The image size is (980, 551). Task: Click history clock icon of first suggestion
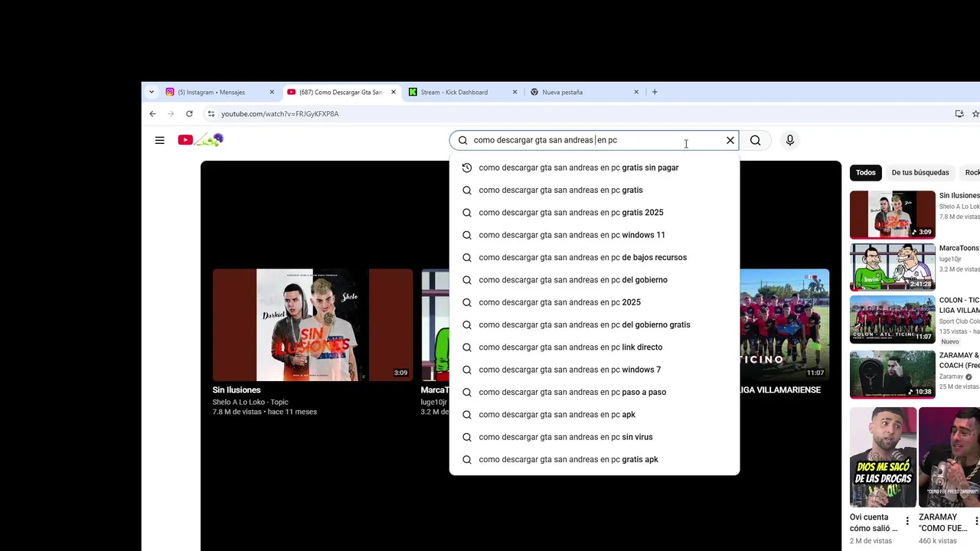pos(467,168)
